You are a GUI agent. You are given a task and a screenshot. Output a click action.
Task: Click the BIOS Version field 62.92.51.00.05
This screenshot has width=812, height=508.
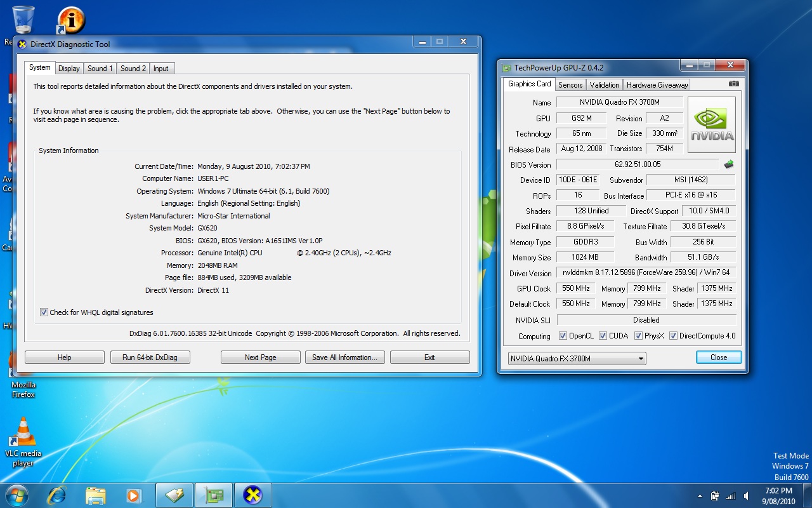click(638, 164)
